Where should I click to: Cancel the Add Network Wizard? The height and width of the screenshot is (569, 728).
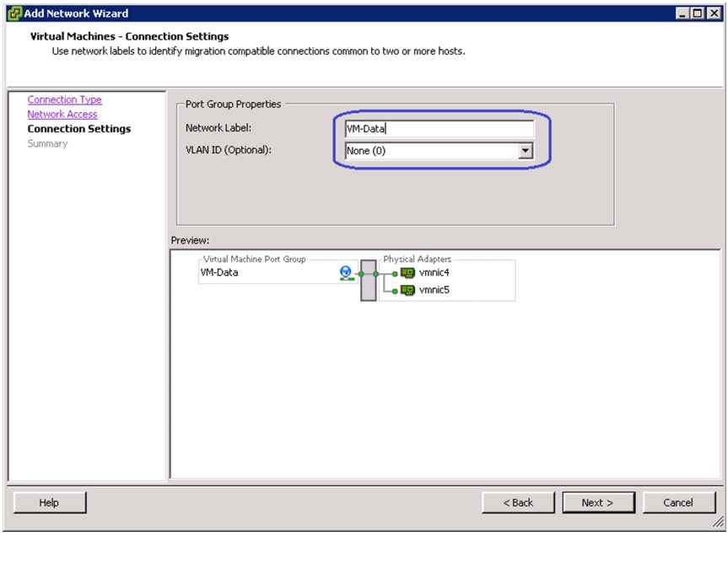pos(678,502)
